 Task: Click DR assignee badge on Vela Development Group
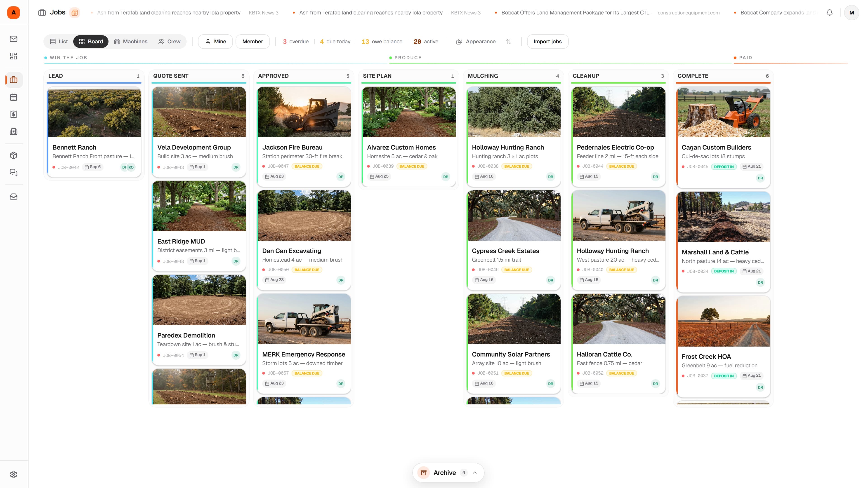[236, 167]
